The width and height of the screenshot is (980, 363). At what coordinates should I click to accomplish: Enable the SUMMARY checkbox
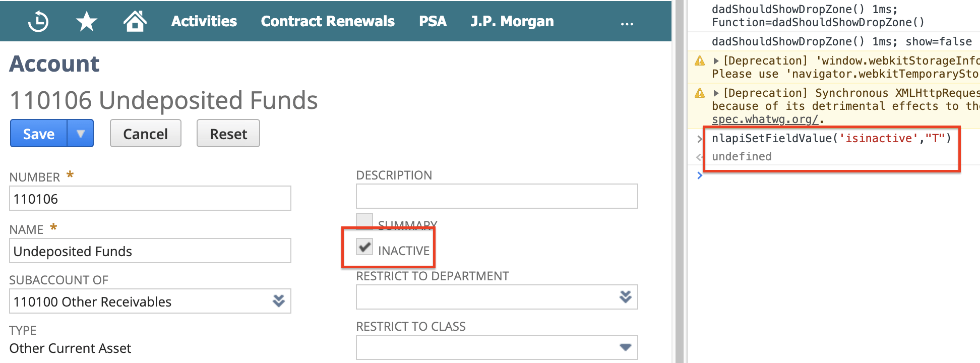pos(363,220)
